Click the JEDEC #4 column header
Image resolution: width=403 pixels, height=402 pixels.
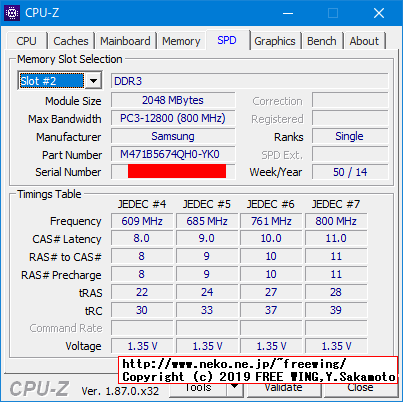tap(142, 204)
